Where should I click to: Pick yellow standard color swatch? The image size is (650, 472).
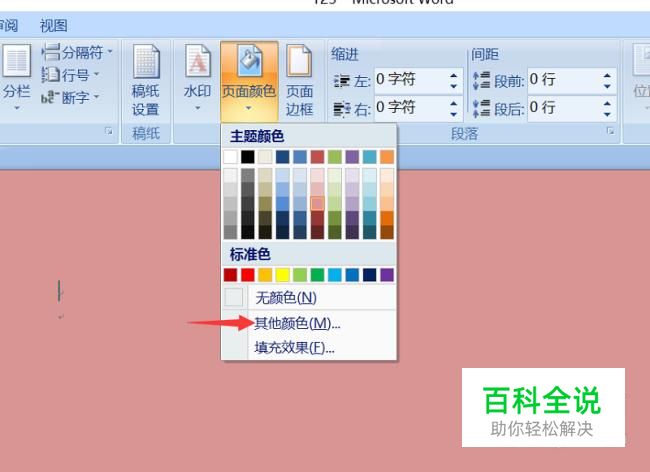282,275
